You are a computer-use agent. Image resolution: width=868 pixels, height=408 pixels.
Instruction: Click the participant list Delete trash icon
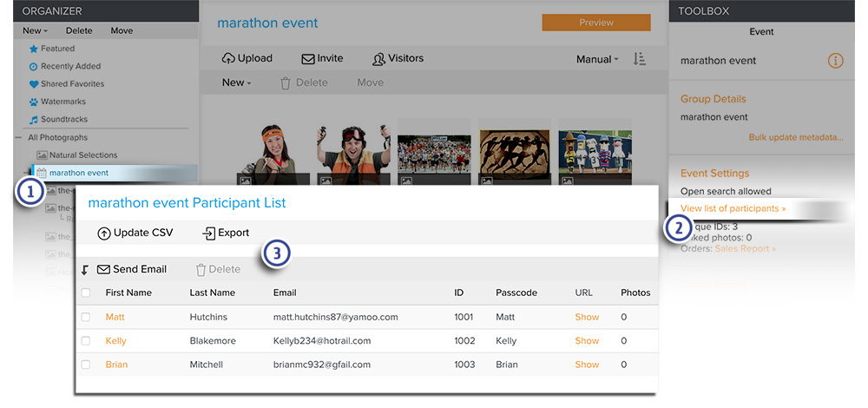coord(201,270)
